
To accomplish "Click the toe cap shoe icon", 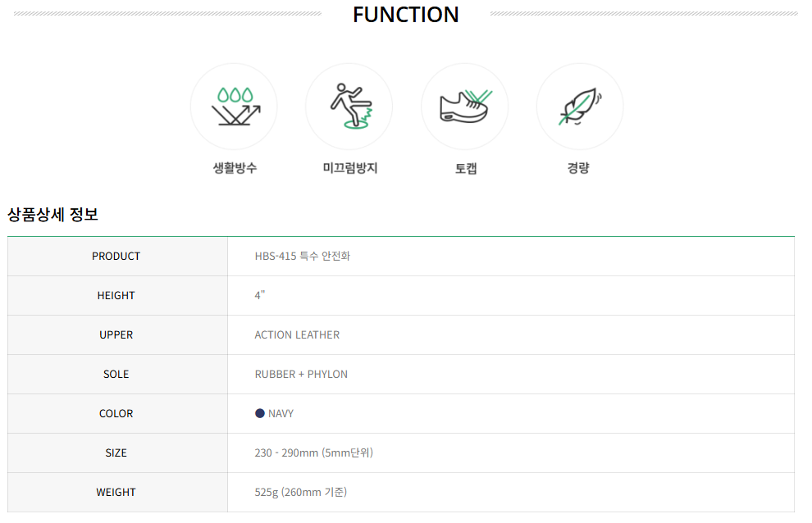I will [x=466, y=106].
